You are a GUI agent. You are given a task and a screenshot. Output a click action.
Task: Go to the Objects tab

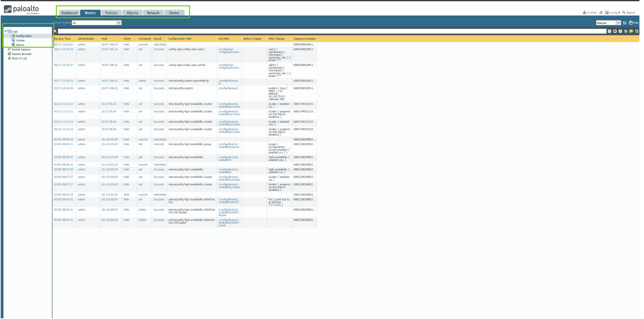point(132,13)
